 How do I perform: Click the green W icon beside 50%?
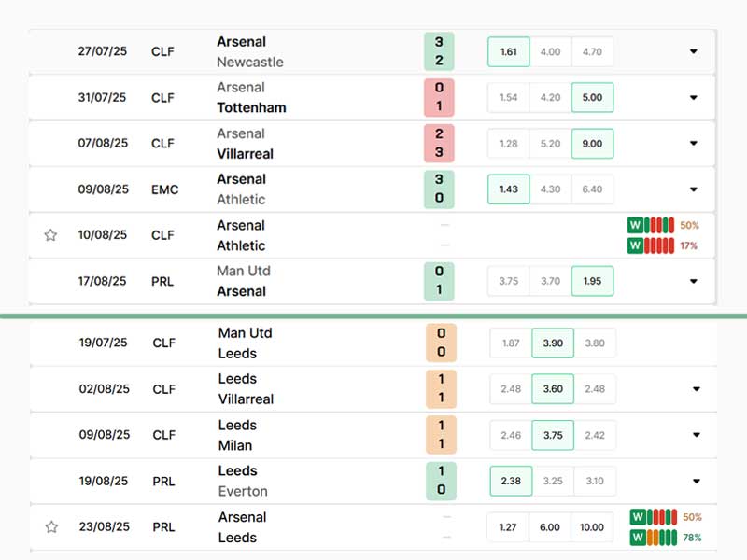pos(635,224)
